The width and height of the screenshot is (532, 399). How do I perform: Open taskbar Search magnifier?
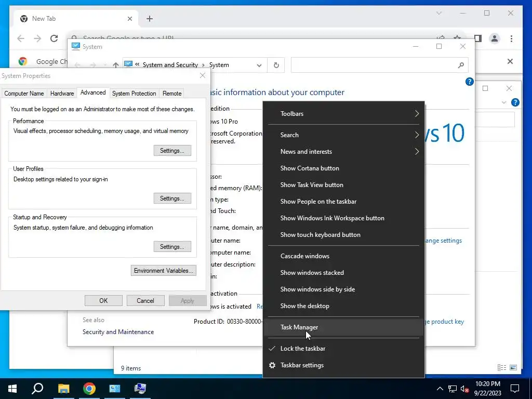click(x=37, y=388)
